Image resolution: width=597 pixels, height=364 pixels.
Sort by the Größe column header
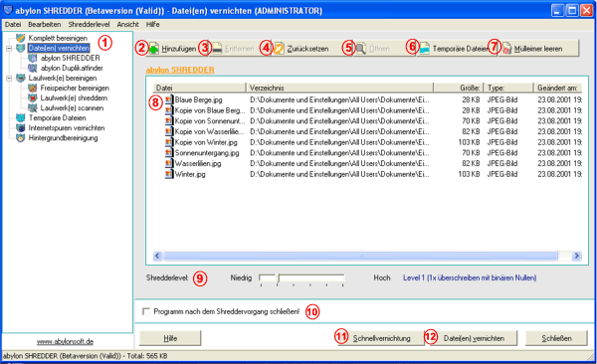(x=459, y=88)
